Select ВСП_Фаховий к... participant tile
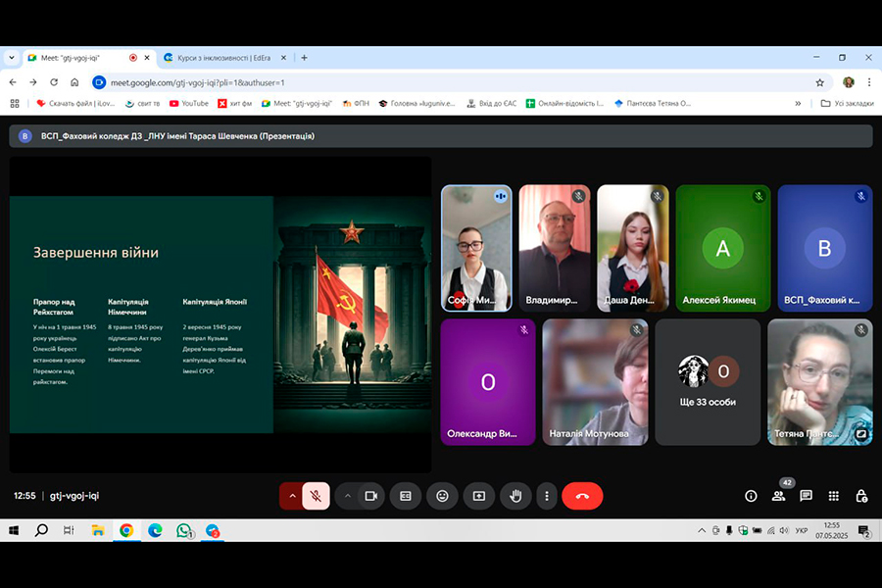The image size is (882, 588). tap(824, 248)
